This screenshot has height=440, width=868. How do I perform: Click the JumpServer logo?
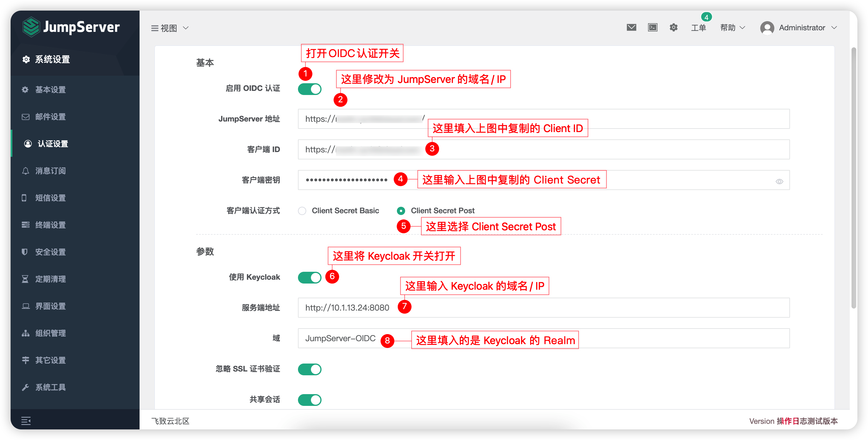coord(71,27)
